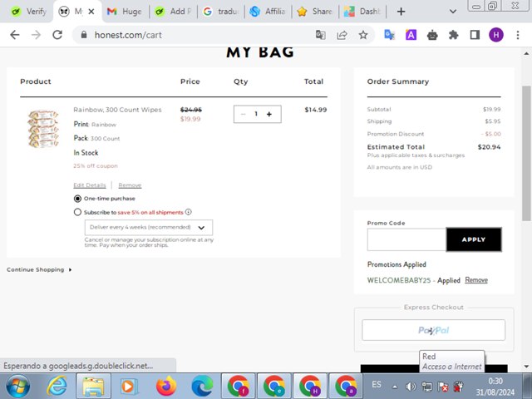Click the Rainbow wipes product thumbnail

click(x=43, y=128)
